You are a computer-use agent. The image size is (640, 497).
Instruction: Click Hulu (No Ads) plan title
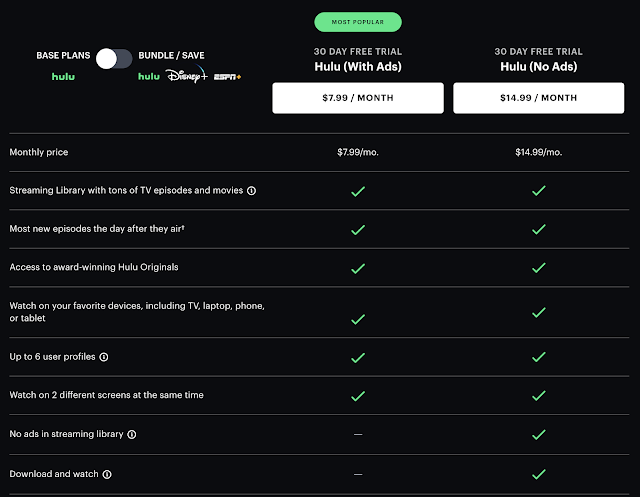tap(538, 69)
